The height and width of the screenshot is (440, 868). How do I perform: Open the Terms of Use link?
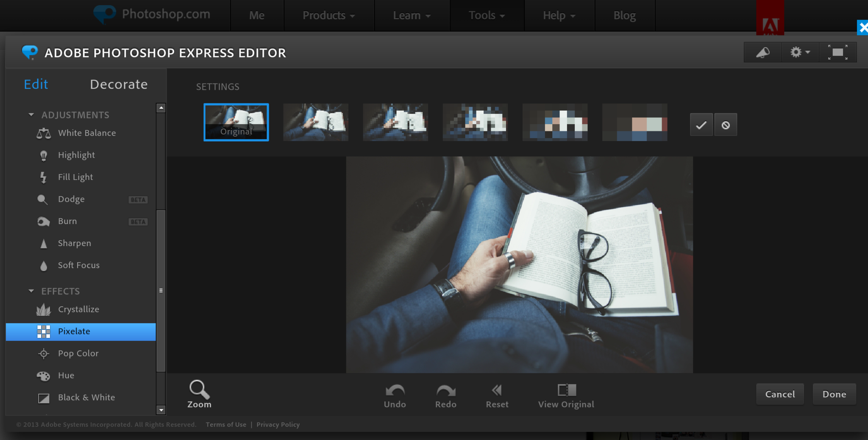click(226, 424)
